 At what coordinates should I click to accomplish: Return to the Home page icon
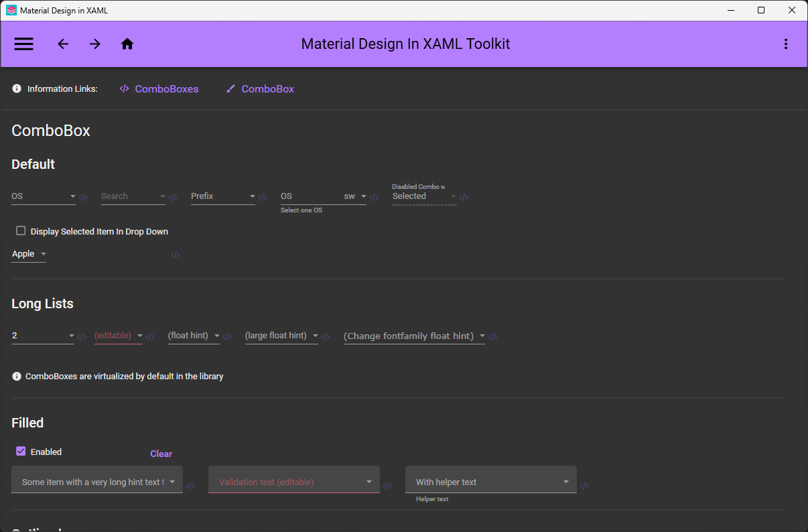pyautogui.click(x=127, y=44)
